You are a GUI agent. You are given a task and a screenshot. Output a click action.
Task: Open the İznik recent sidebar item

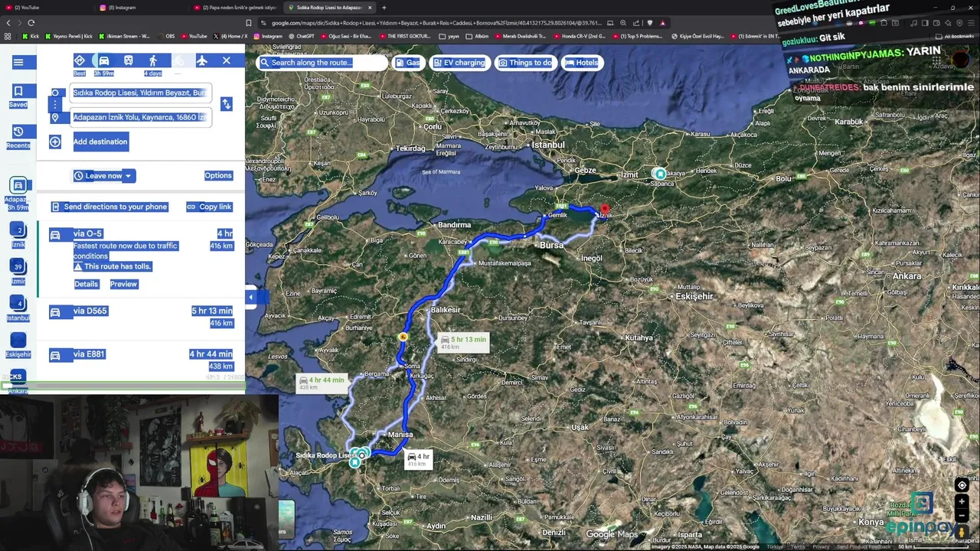(x=18, y=234)
